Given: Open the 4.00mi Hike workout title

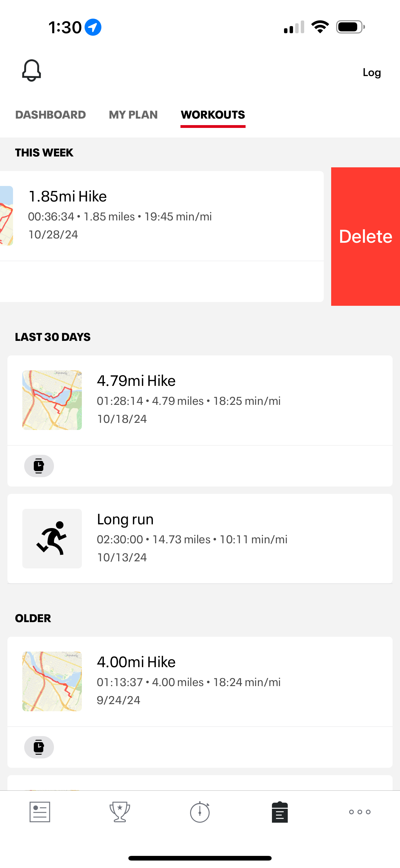Looking at the screenshot, I should (x=136, y=662).
